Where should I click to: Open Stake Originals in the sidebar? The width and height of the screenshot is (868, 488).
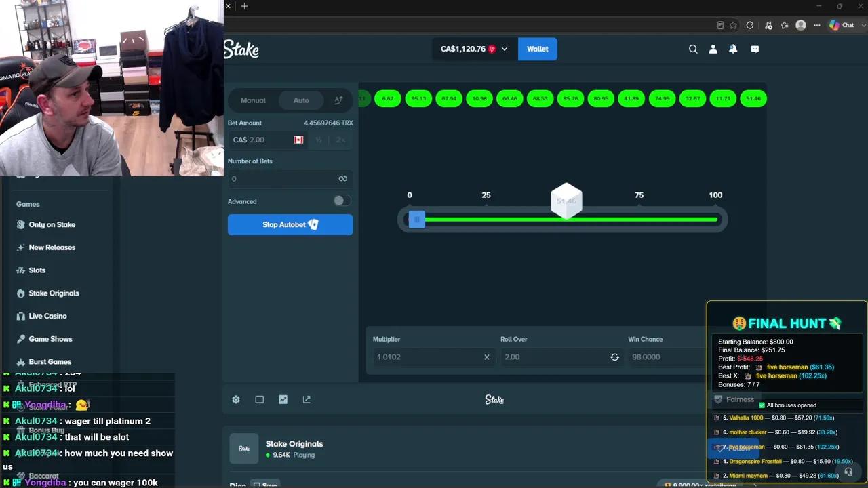pos(54,293)
